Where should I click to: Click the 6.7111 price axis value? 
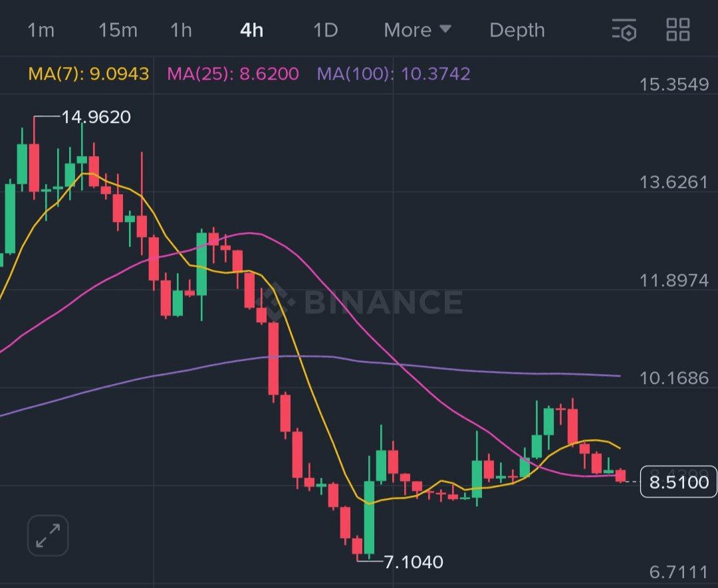click(x=679, y=572)
